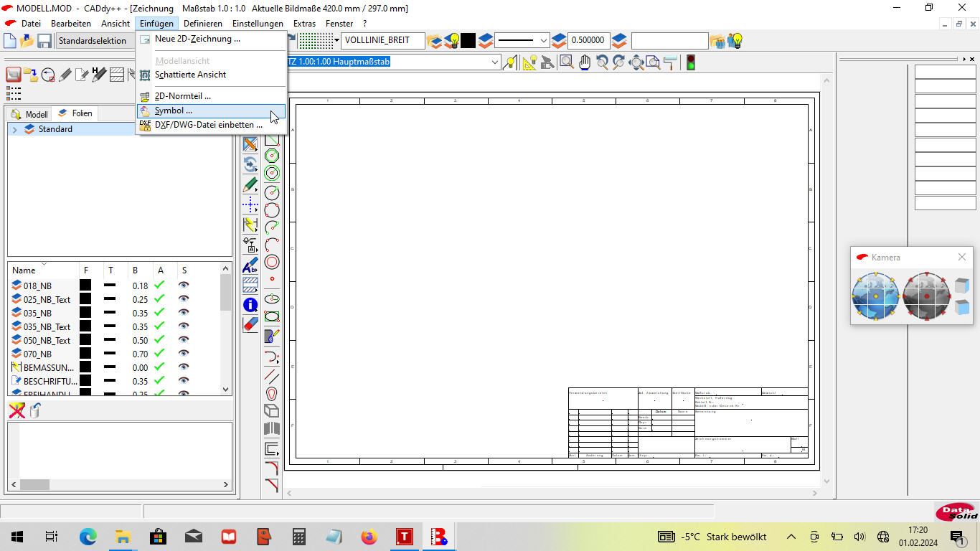Open Firefox from the taskbar
This screenshot has height=551, width=980.
[369, 537]
